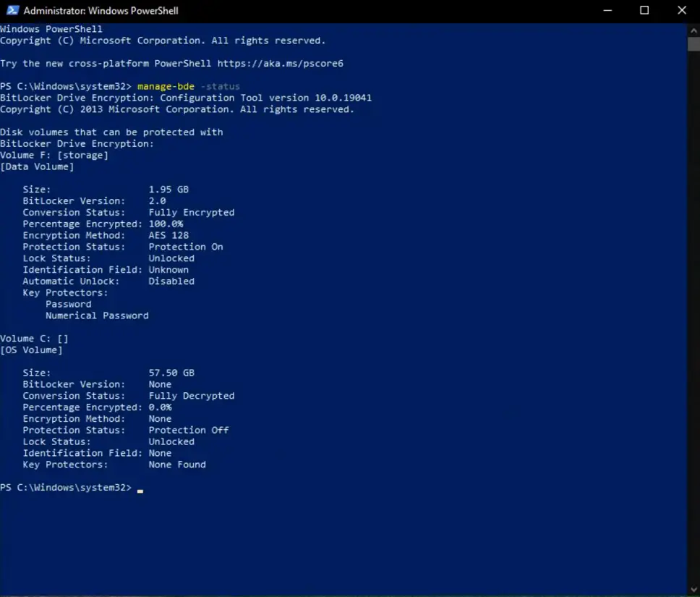This screenshot has height=597, width=700.
Task: Click the 'Volume C: []' line
Action: click(34, 338)
